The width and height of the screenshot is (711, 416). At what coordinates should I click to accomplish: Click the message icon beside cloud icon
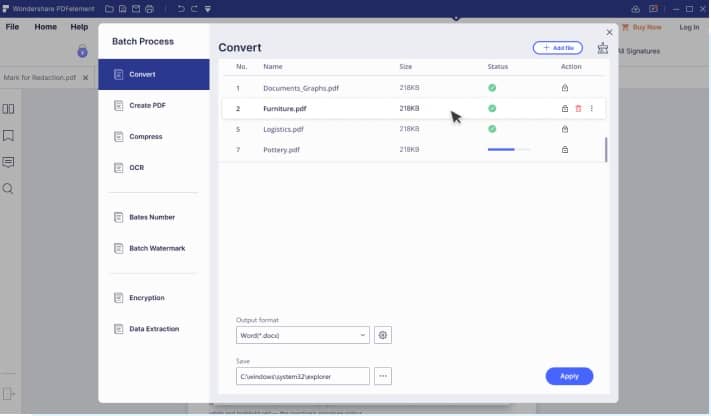click(x=653, y=9)
